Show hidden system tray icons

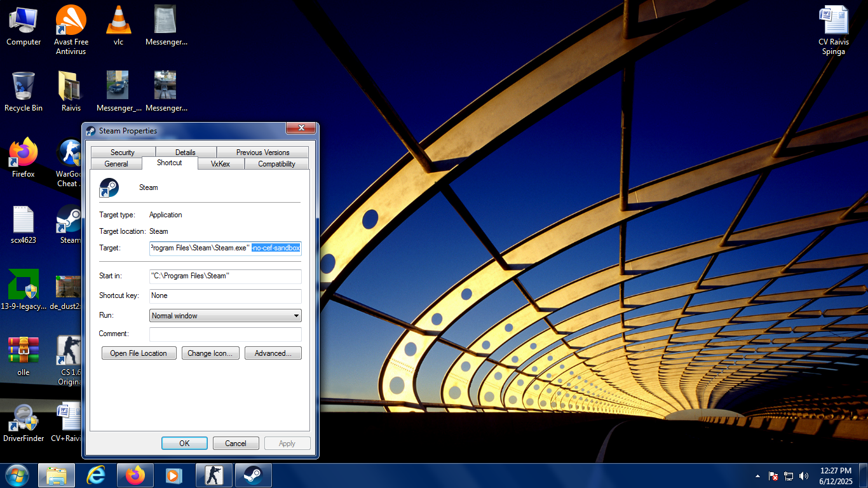pos(757,476)
